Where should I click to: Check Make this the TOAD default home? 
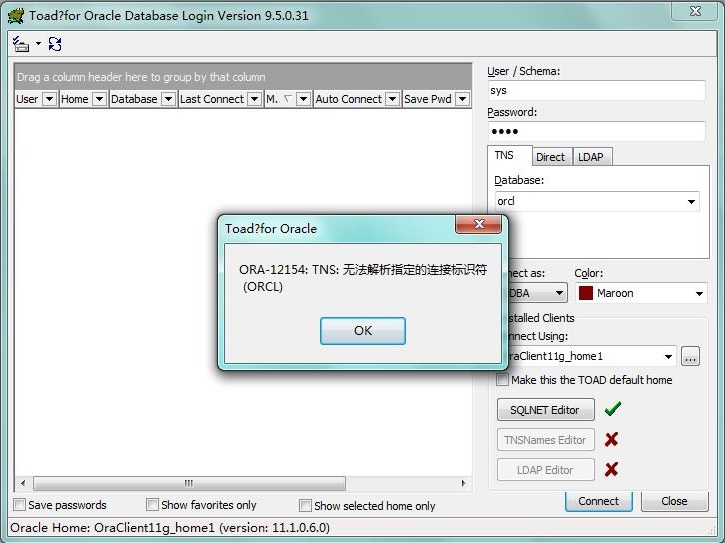pyautogui.click(x=503, y=380)
